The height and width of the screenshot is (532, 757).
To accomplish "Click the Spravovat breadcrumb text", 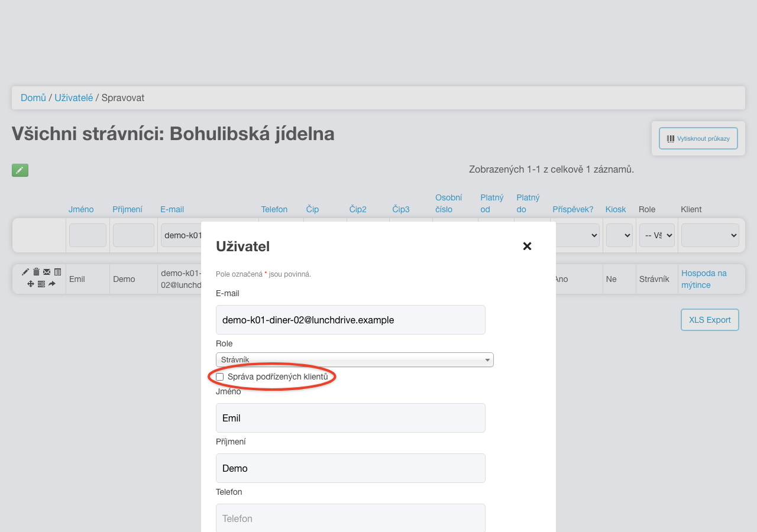I will (x=123, y=98).
